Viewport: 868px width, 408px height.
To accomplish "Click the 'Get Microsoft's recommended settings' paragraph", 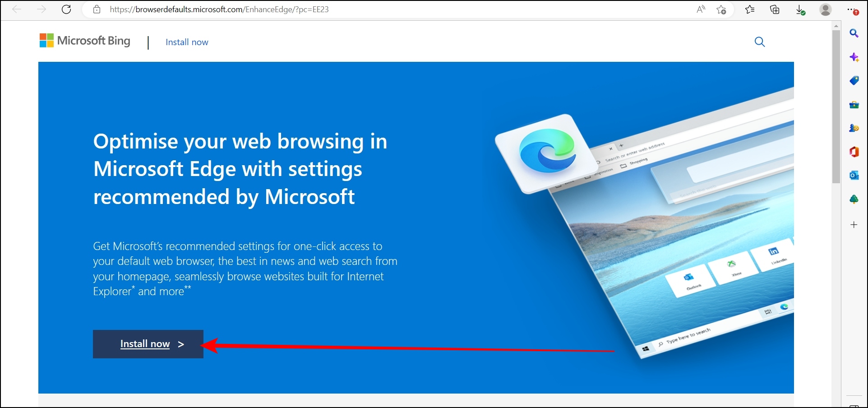I will 245,269.
